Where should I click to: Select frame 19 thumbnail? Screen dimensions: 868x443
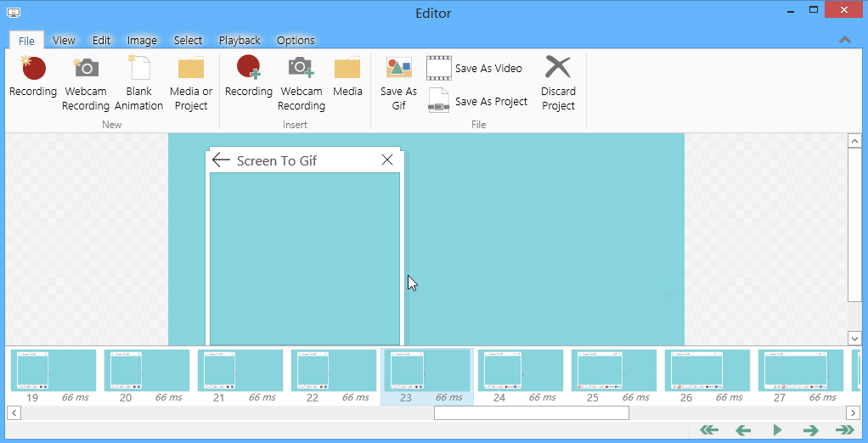(54, 376)
